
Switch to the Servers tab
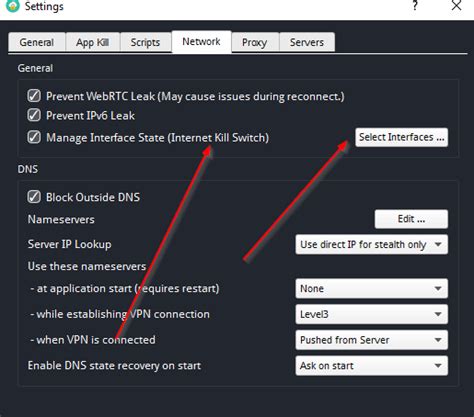307,42
